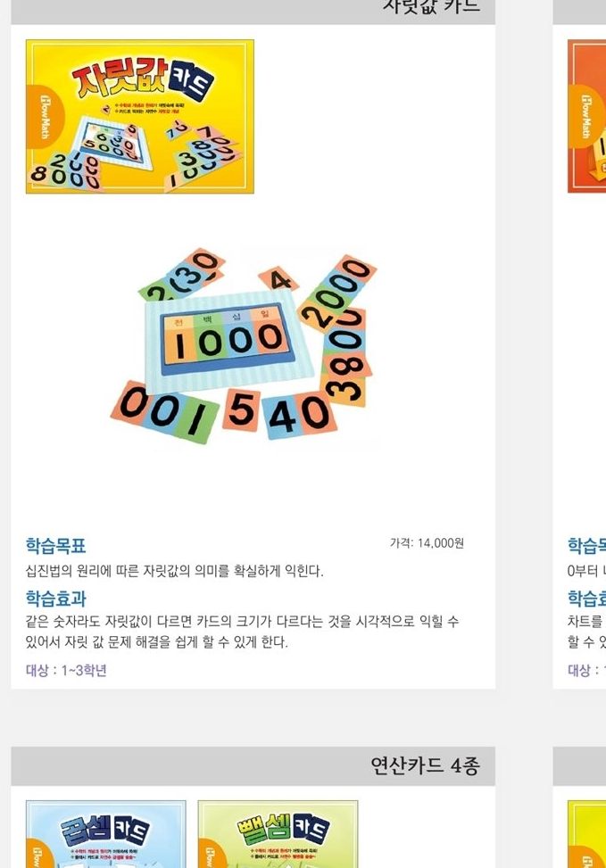Click the learning effect description paragraph

click(242, 632)
